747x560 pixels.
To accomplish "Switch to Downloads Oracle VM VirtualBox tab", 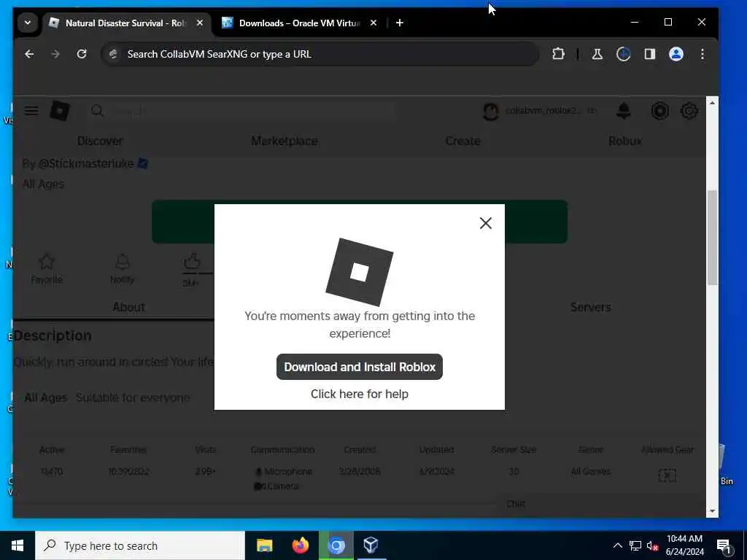I will click(298, 23).
